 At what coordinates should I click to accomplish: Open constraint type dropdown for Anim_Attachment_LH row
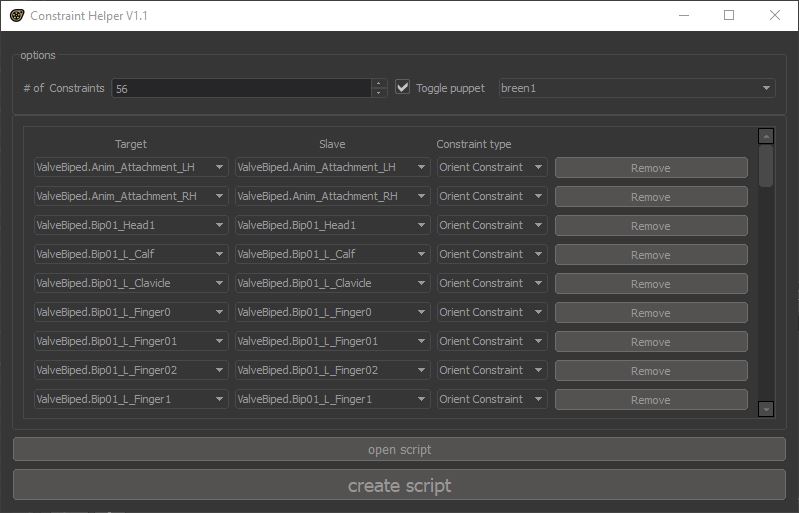(491, 167)
